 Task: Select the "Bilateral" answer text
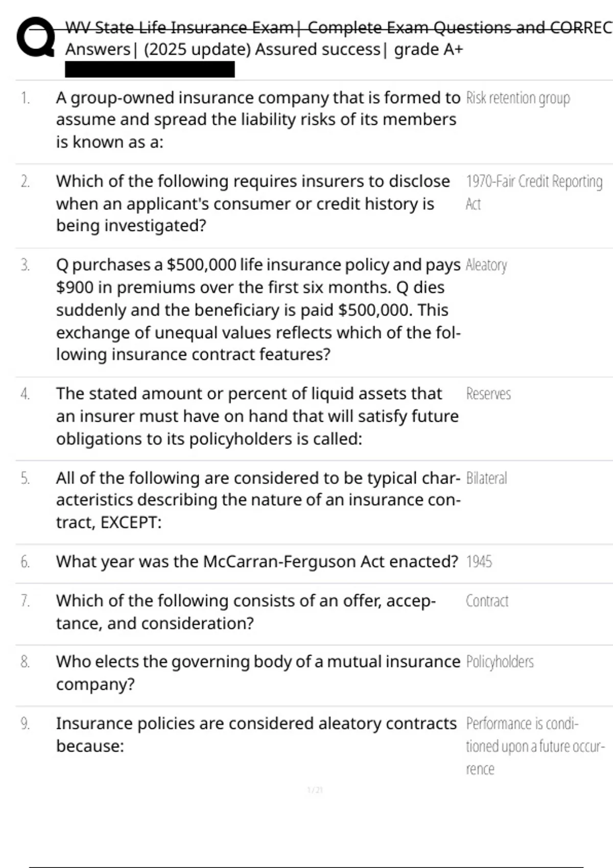486,478
